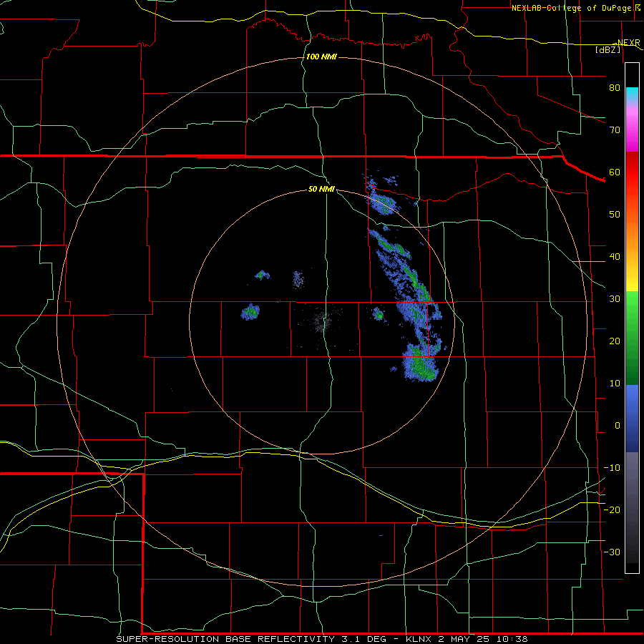Click the -20 value on the dBZ scale

pyautogui.click(x=612, y=509)
